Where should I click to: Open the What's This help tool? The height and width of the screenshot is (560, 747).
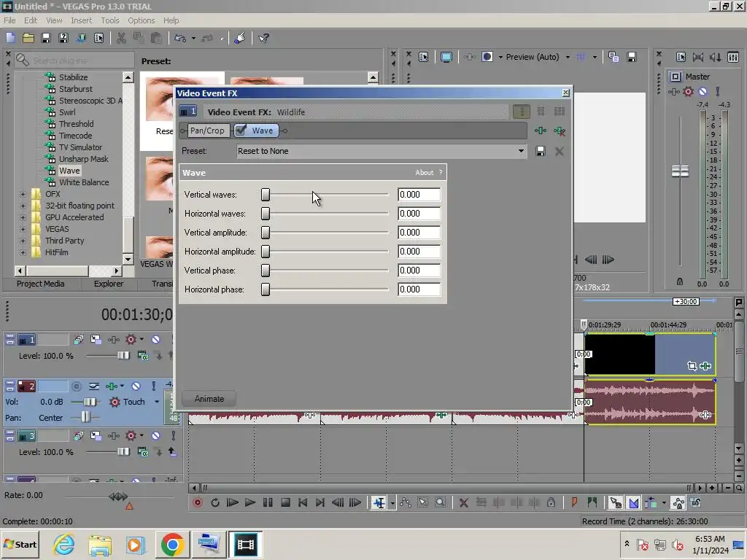pyautogui.click(x=263, y=38)
